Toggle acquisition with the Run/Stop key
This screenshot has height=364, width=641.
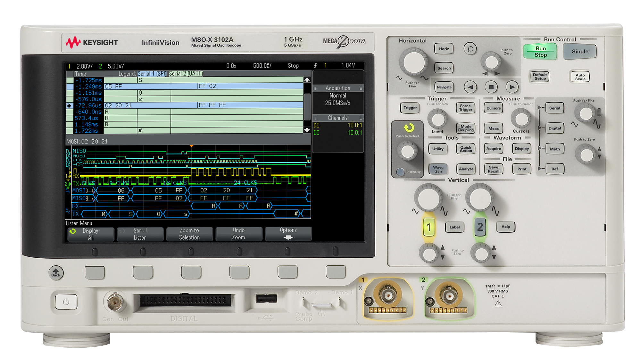541,51
